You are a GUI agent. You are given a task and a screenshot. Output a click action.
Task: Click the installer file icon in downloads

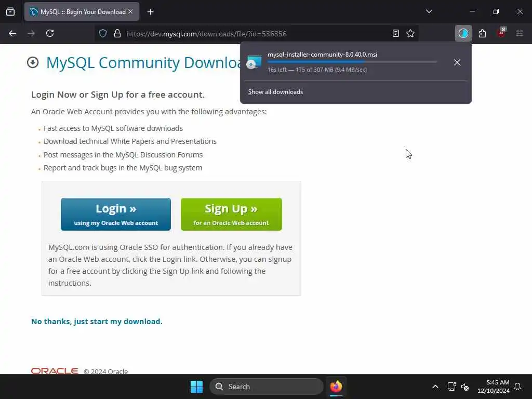[254, 62]
